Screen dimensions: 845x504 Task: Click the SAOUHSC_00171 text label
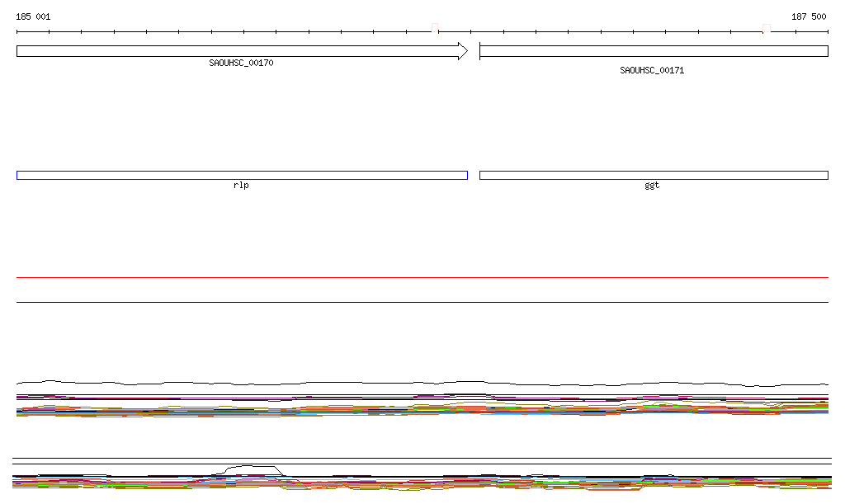coord(652,71)
